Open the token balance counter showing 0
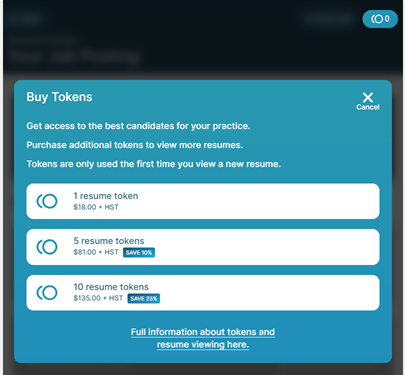This screenshot has width=405, height=375. [x=380, y=19]
